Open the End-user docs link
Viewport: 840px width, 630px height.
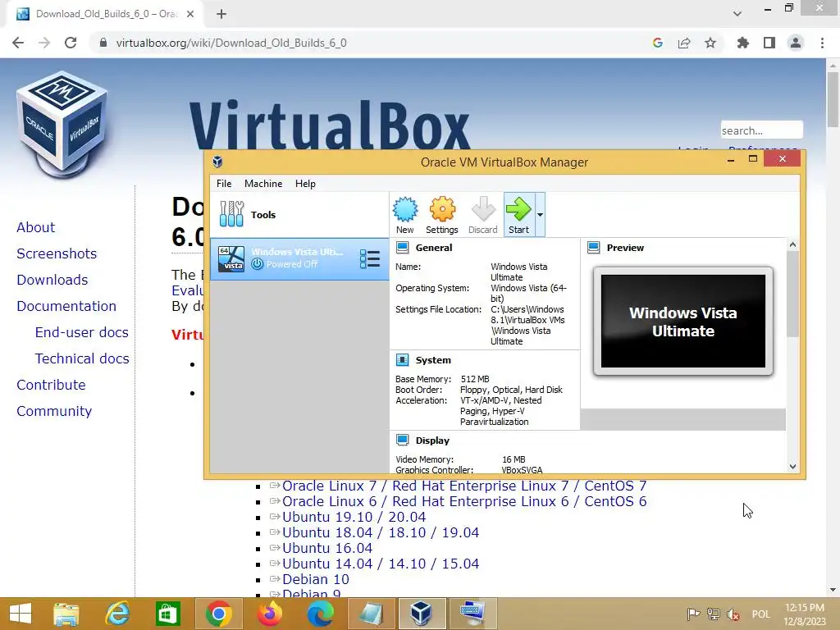(81, 332)
